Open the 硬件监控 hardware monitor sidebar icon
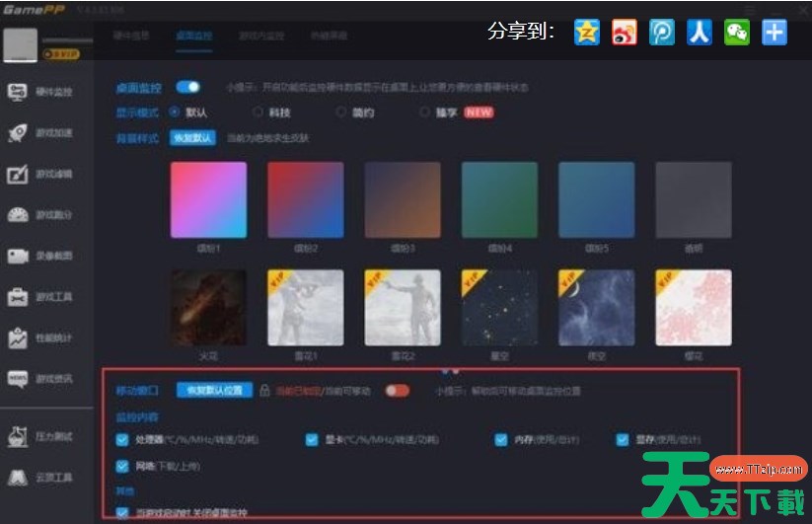Viewport: 812px width, 524px height. tap(17, 92)
